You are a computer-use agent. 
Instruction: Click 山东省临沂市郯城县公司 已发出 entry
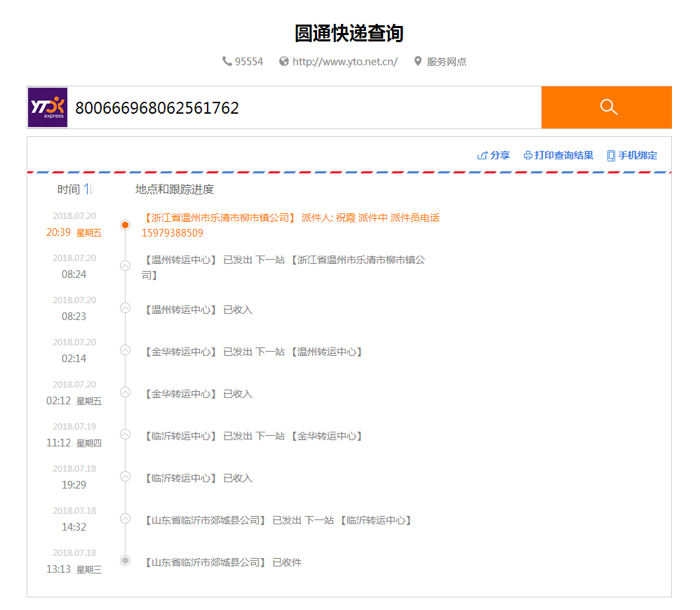point(277,520)
